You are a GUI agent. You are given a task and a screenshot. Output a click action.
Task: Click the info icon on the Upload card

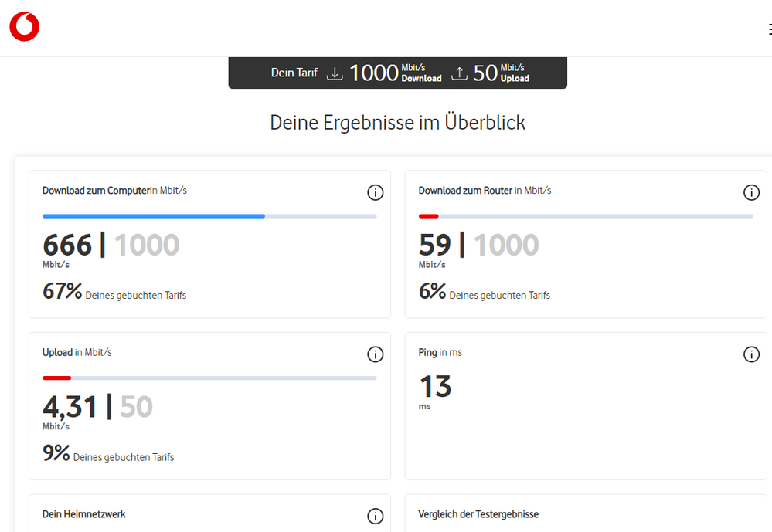click(376, 354)
